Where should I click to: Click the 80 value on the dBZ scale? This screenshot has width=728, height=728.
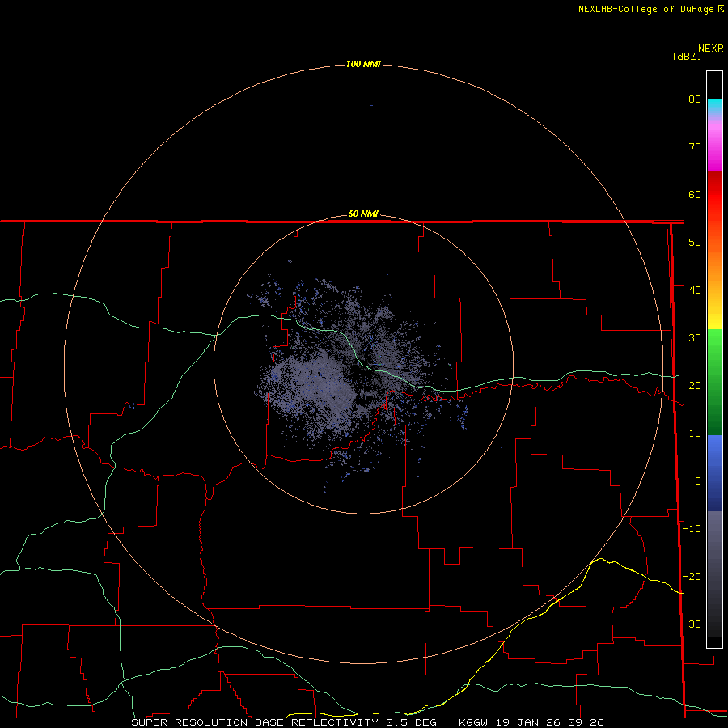tap(695, 99)
